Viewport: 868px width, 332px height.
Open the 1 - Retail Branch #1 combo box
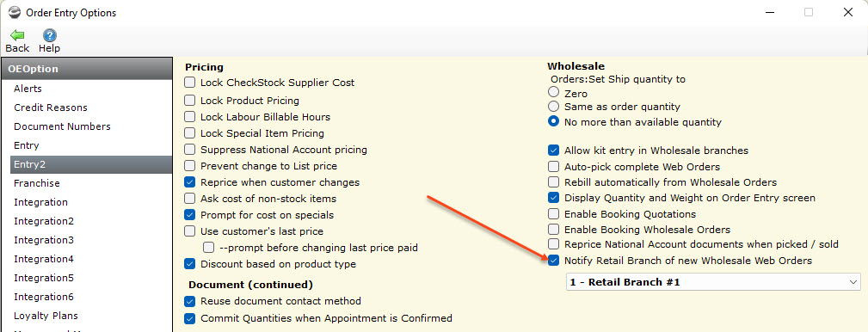coord(713,282)
